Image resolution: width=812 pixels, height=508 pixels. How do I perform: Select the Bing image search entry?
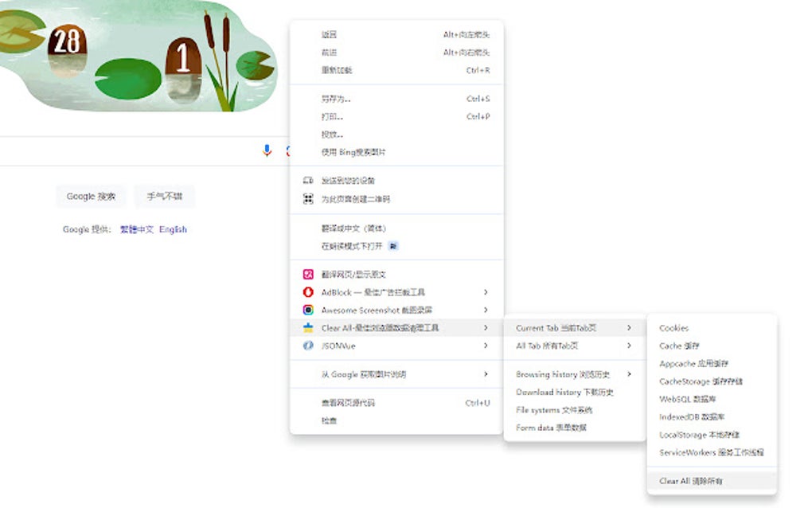tap(396, 152)
